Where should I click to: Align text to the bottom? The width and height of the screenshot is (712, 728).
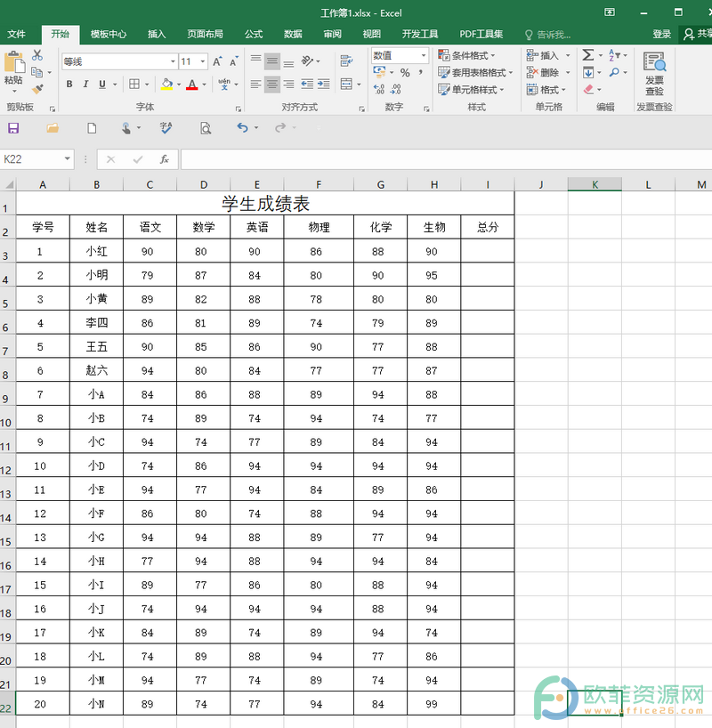[x=288, y=62]
